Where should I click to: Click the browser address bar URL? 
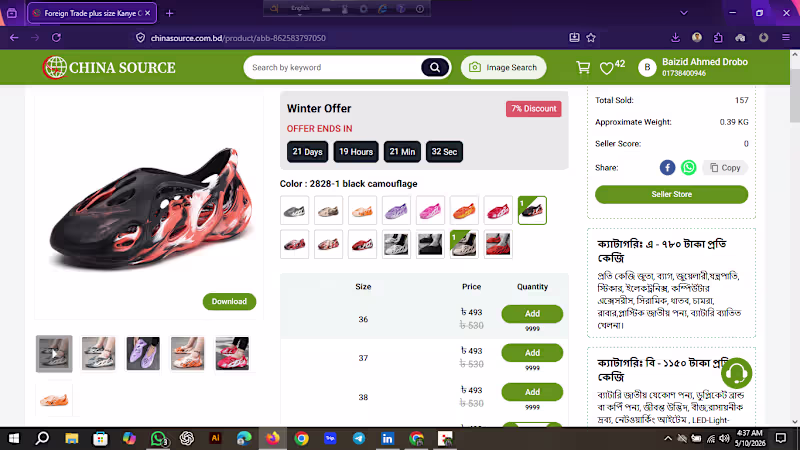tap(238, 38)
